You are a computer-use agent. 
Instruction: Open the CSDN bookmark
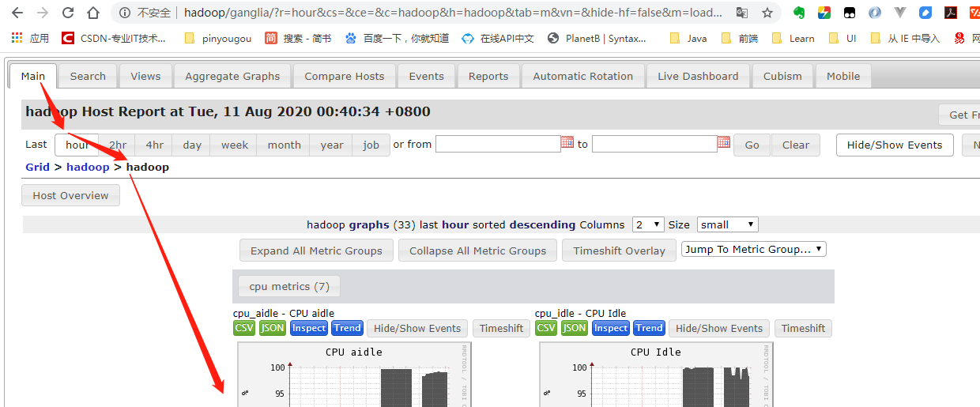[x=114, y=38]
